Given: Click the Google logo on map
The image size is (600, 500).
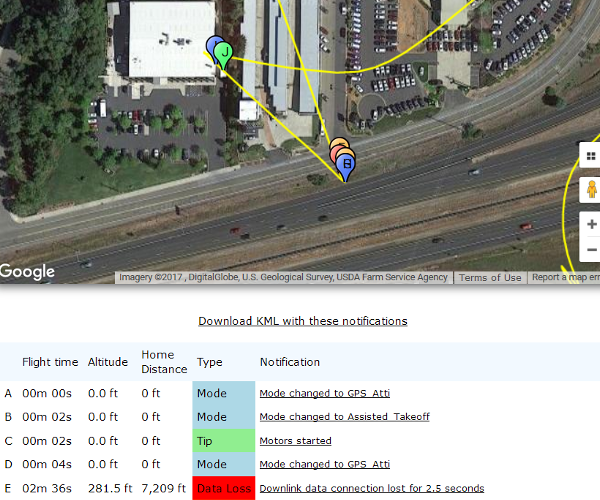Looking at the screenshot, I should [x=27, y=272].
